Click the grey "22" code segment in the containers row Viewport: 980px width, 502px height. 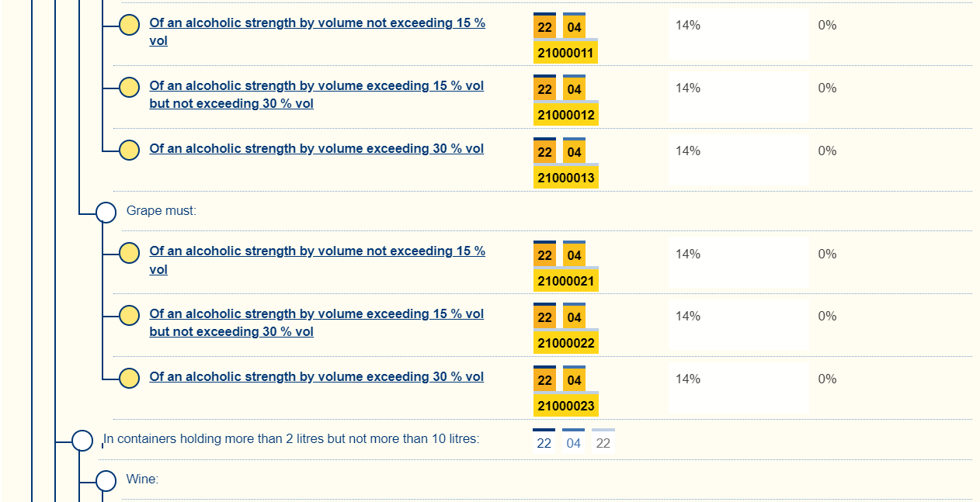603,443
